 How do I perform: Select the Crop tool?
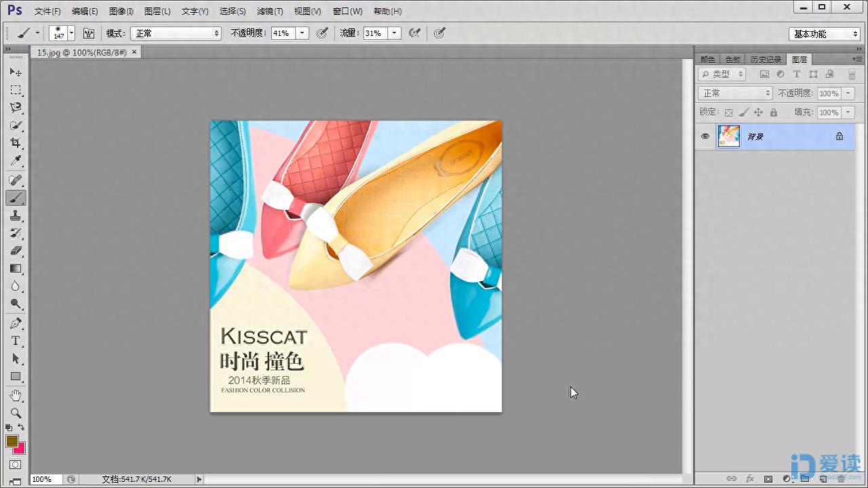[16, 143]
